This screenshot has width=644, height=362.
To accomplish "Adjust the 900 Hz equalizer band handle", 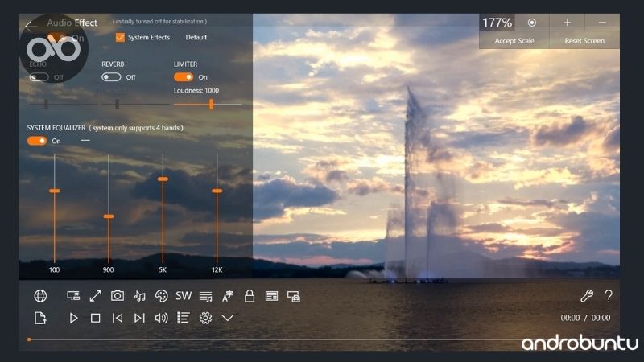I will pos(109,216).
